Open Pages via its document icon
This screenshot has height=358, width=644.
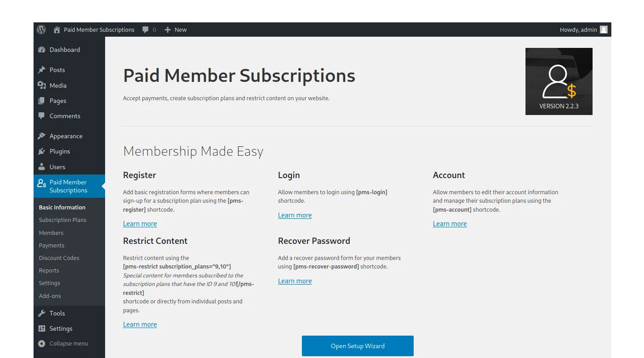(x=42, y=101)
